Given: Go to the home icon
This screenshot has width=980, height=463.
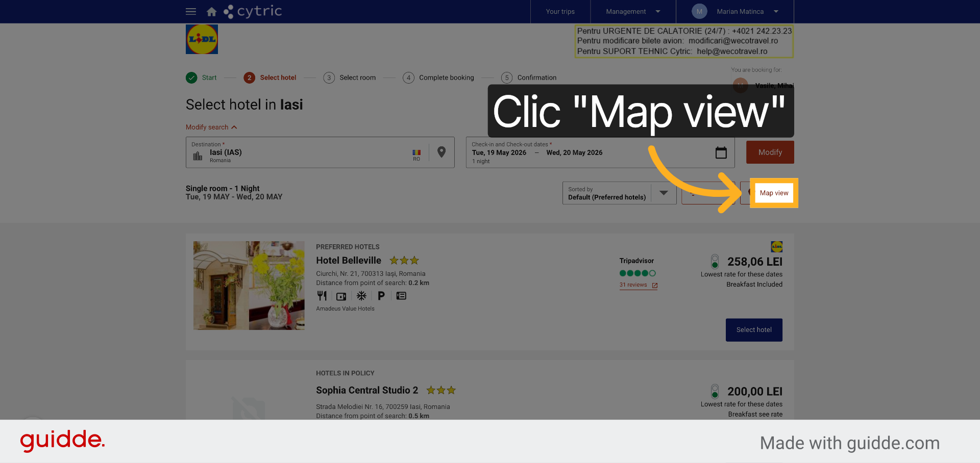Looking at the screenshot, I should click(x=211, y=11).
